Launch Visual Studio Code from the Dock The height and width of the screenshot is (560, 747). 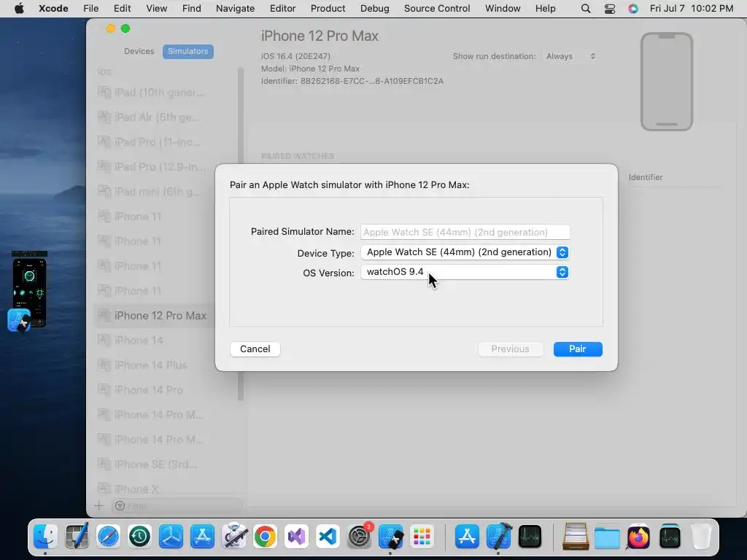pos(328,537)
